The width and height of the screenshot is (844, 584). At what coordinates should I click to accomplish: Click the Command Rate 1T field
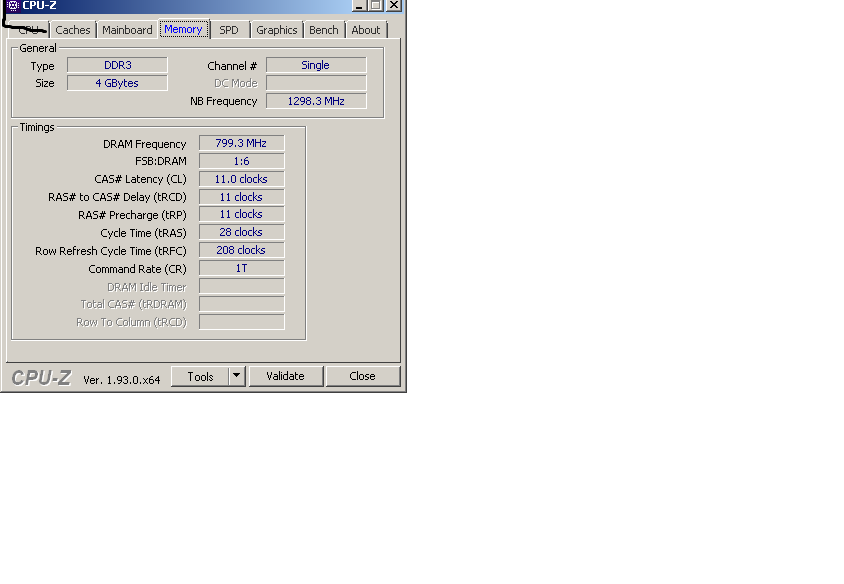coord(241,268)
